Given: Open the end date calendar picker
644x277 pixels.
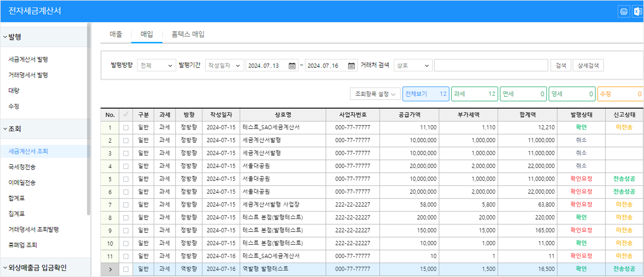Looking at the screenshot, I should [351, 66].
